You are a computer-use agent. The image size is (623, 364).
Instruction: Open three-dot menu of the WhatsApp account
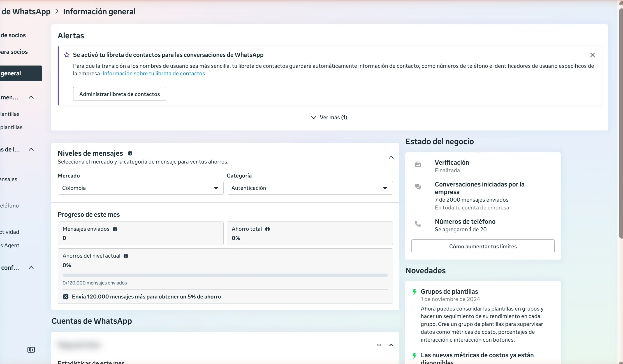click(x=379, y=345)
